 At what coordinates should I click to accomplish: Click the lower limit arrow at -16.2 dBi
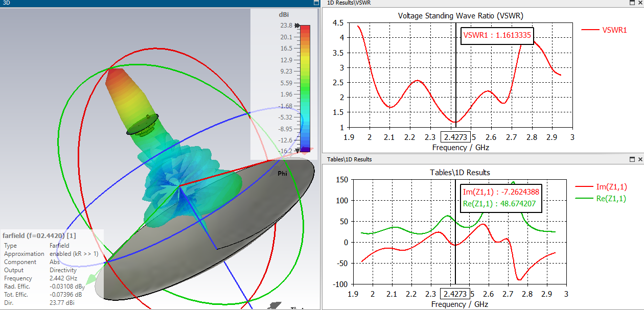(x=297, y=151)
